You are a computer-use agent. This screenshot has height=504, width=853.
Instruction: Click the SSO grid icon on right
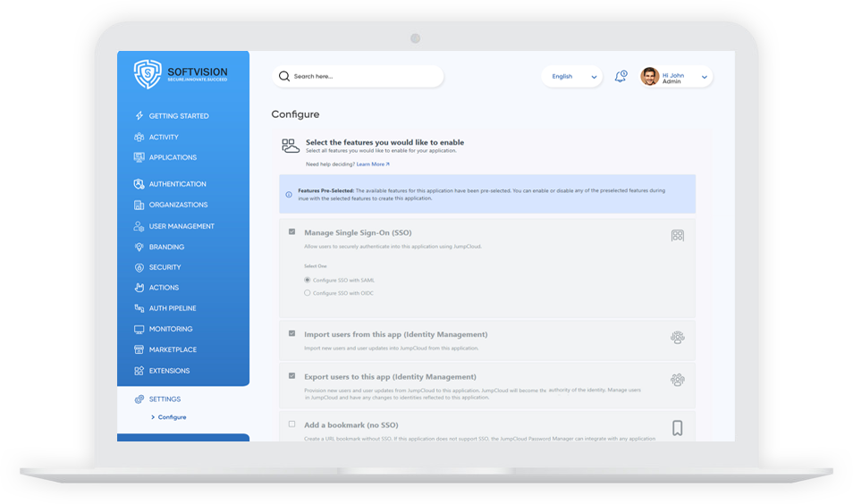(x=677, y=235)
